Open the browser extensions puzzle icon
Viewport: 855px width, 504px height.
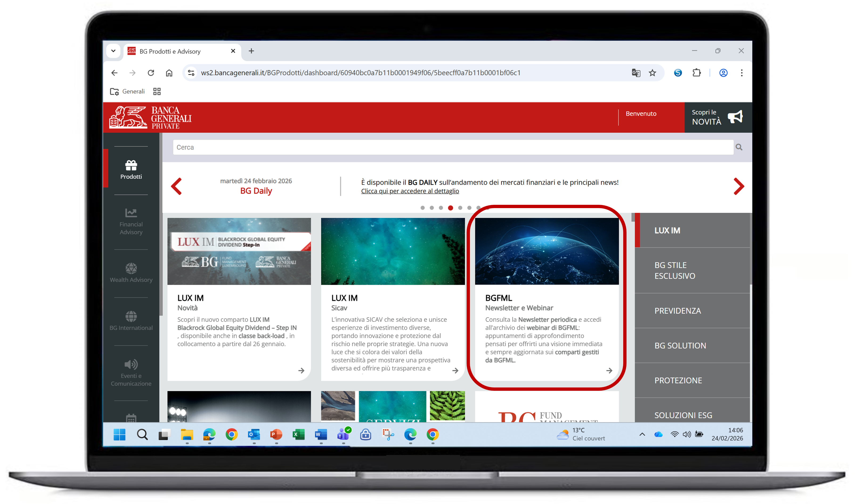click(x=697, y=73)
